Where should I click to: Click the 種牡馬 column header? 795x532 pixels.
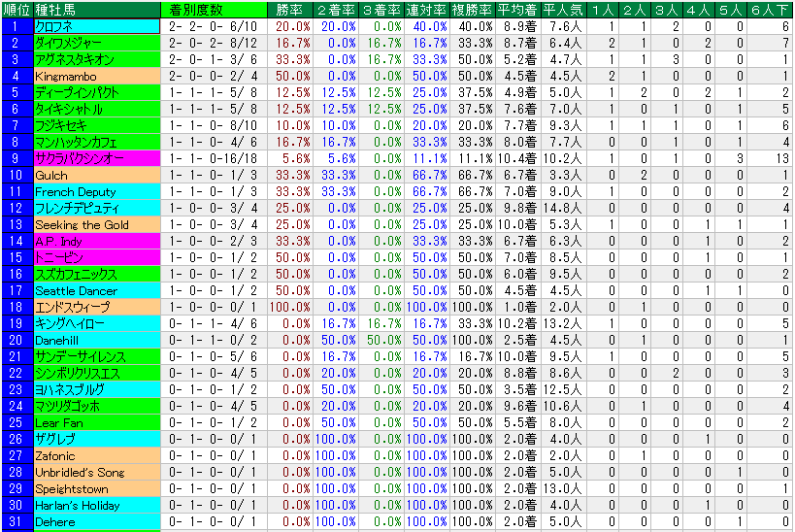[x=97, y=10]
